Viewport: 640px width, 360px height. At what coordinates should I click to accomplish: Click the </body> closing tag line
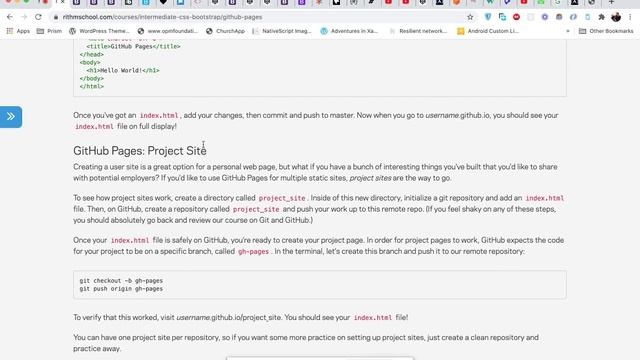coord(92,78)
